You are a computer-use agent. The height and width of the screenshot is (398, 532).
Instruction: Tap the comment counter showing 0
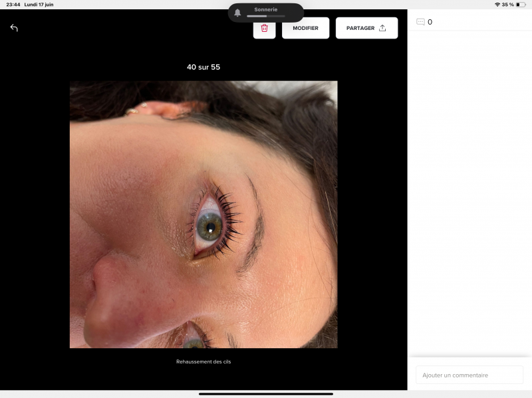(x=431, y=21)
